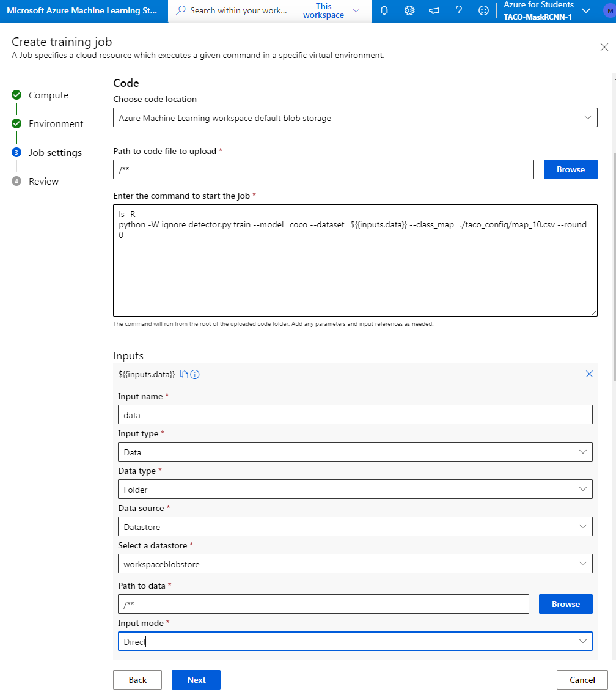Click the announcements megaphone icon
The height and width of the screenshot is (692, 616).
pyautogui.click(x=434, y=10)
